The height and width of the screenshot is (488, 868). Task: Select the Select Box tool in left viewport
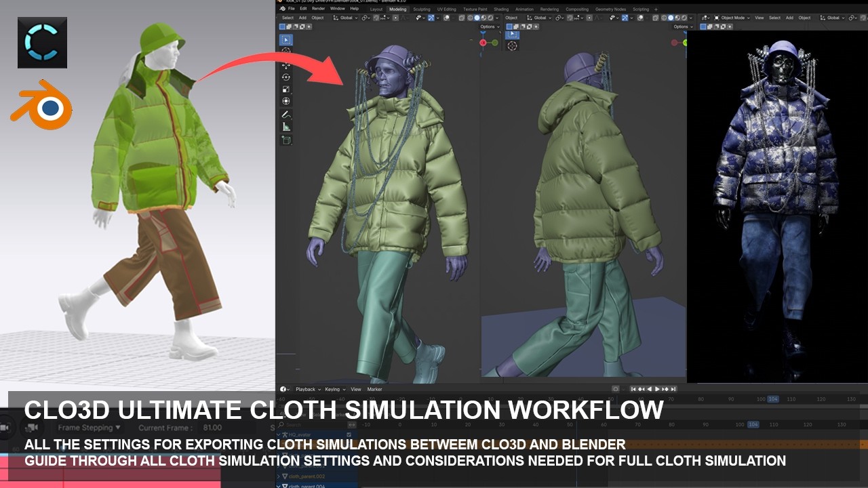tap(286, 39)
